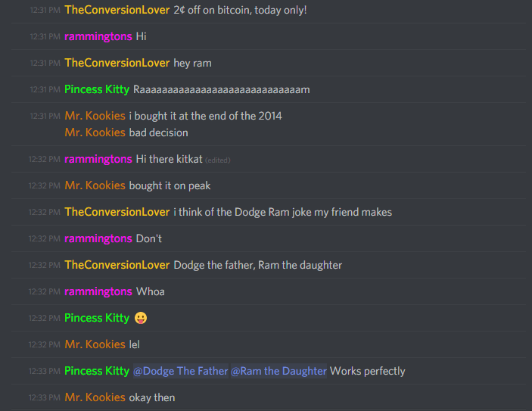532x411 pixels.
Task: Click rammingtons name on 'Hi there kitkat'
Action: click(x=98, y=159)
